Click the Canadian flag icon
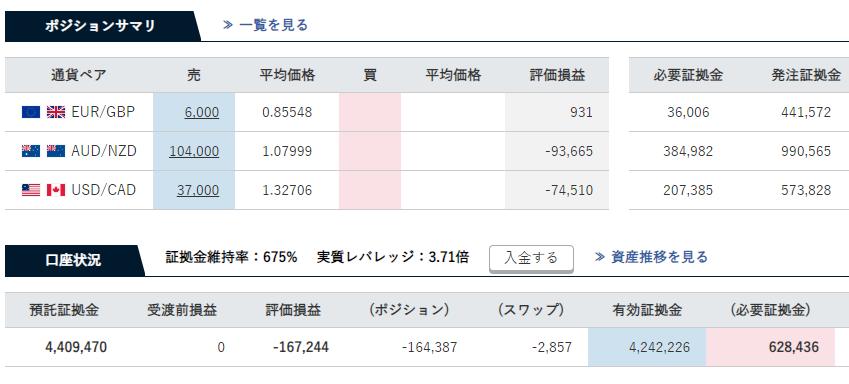This screenshot has height=384, width=849. pyautogui.click(x=56, y=190)
